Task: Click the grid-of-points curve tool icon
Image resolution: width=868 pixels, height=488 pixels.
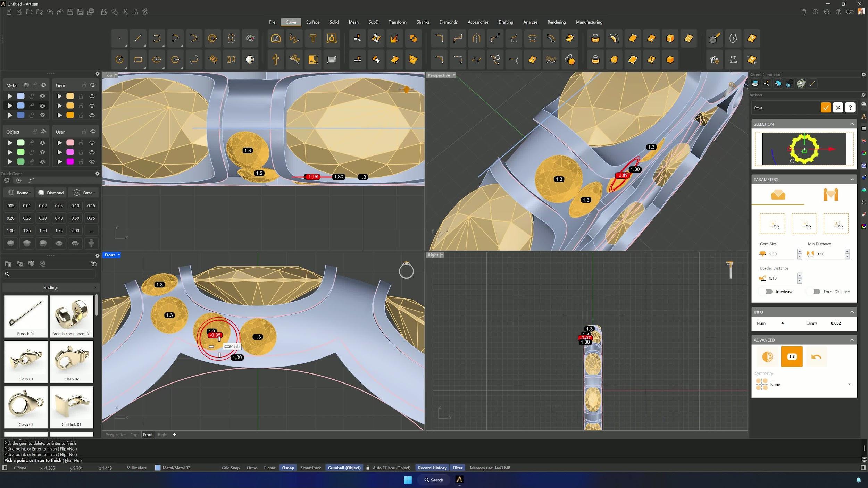Action: click(x=250, y=39)
